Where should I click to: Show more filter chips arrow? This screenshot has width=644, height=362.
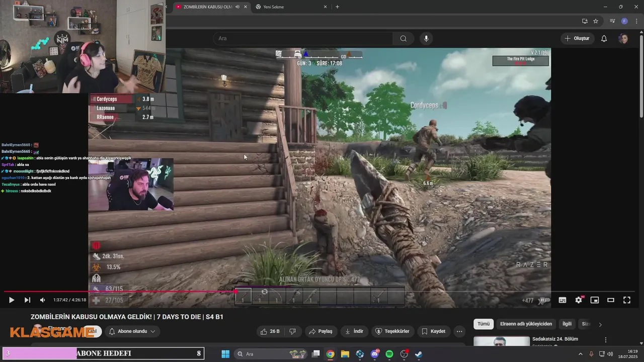600,325
